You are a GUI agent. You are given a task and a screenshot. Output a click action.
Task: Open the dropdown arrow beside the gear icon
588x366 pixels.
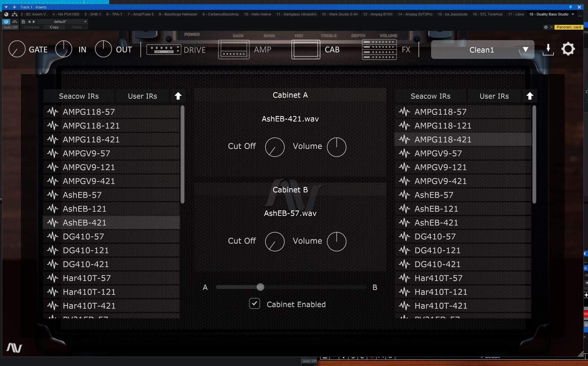coord(551,27)
